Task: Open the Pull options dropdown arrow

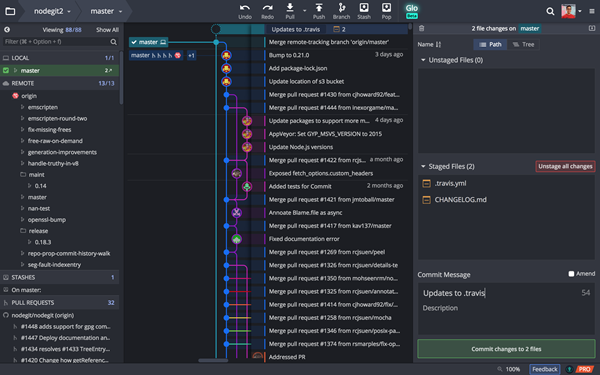Action: pyautogui.click(x=305, y=11)
